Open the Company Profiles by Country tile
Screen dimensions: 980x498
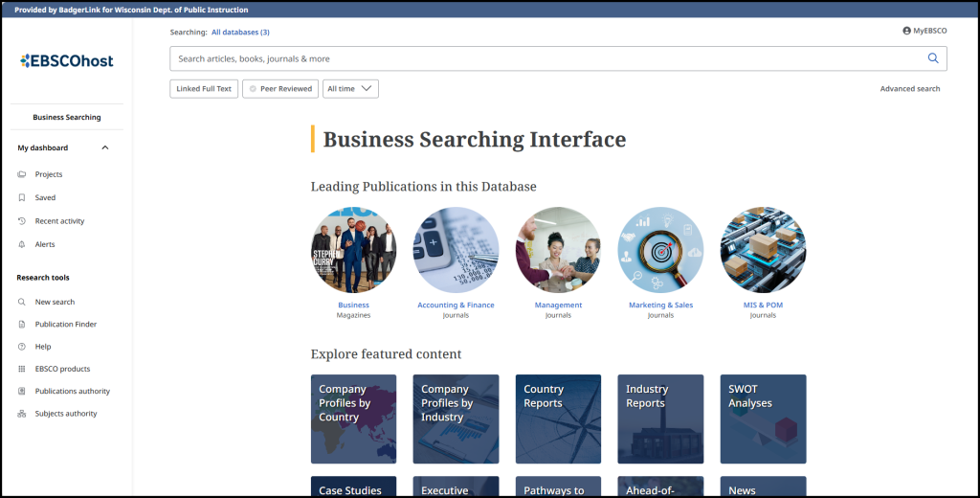tap(354, 419)
